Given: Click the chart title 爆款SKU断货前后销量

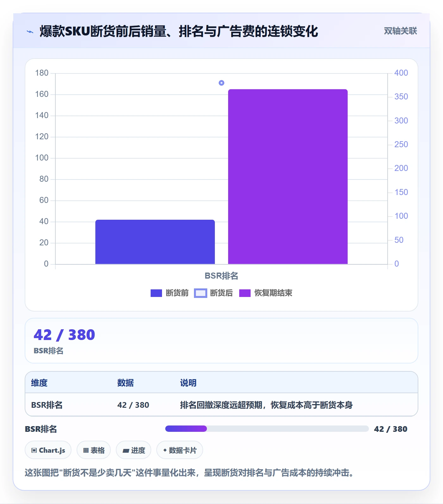Looking at the screenshot, I should coord(179,31).
